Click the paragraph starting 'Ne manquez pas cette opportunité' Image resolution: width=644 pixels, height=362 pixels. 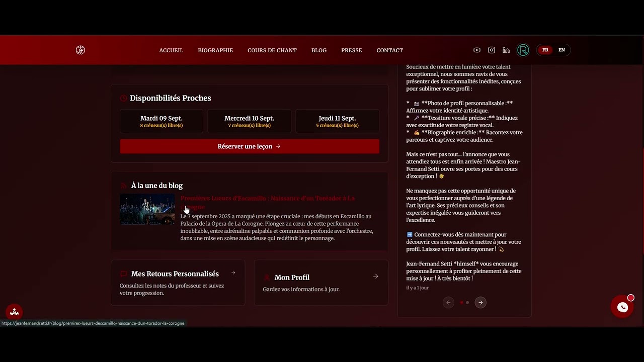click(461, 205)
